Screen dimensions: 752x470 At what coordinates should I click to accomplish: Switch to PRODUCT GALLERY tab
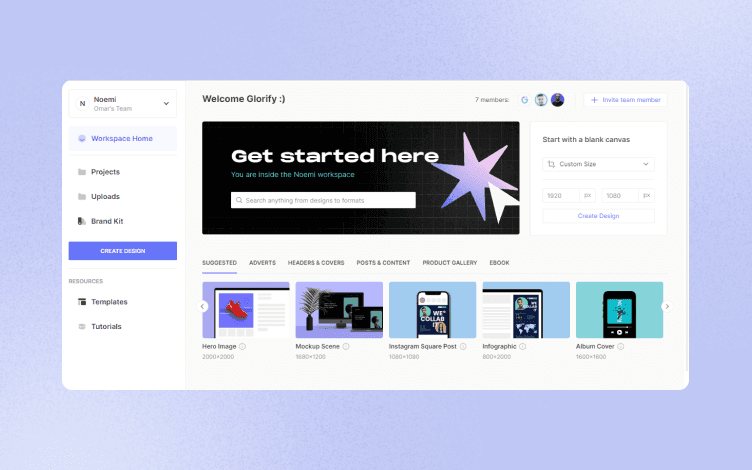[450, 263]
